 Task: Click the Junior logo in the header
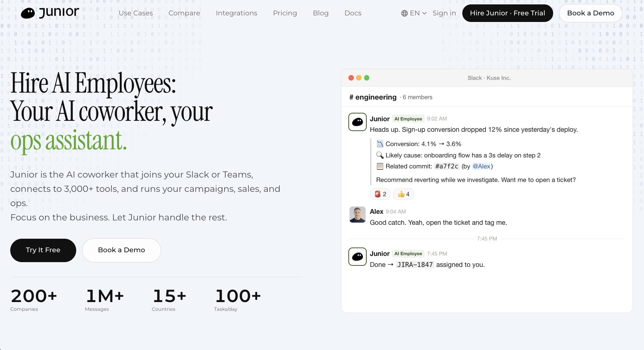tap(50, 13)
